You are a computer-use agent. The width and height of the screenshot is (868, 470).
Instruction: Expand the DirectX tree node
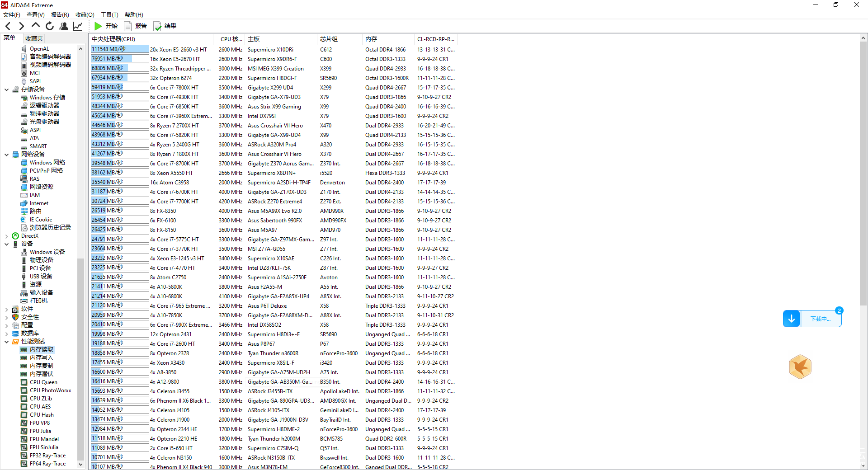[x=6, y=236]
